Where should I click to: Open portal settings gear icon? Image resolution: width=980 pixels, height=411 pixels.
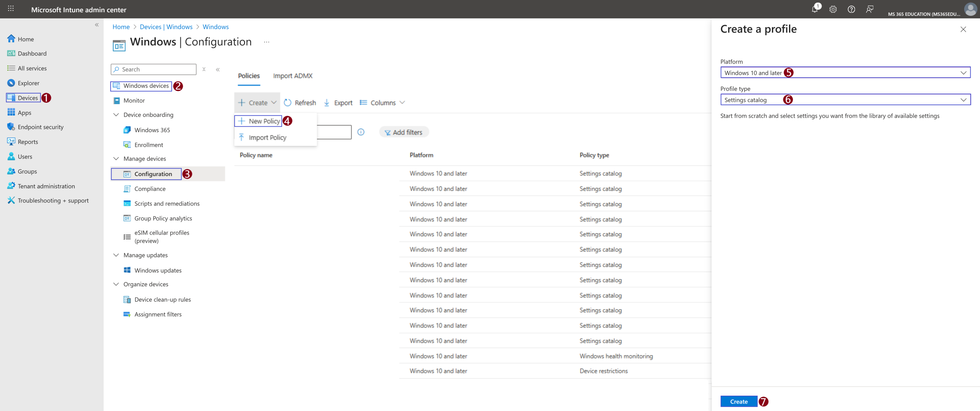(x=833, y=9)
